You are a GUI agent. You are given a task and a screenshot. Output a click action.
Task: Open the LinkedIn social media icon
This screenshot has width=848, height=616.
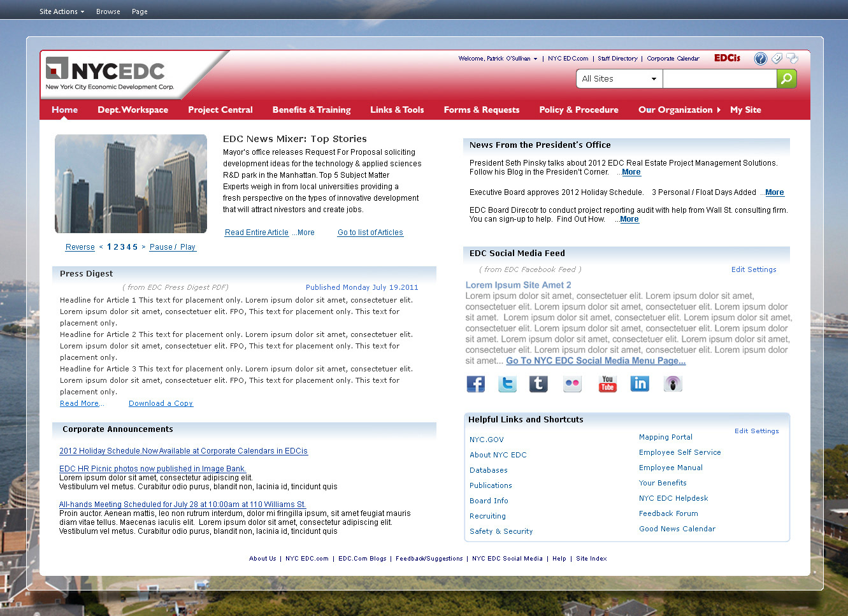(640, 383)
